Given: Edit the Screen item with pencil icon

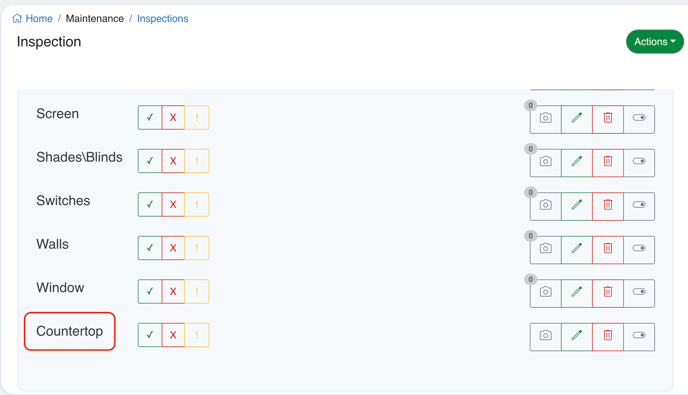Looking at the screenshot, I should click(x=577, y=119).
